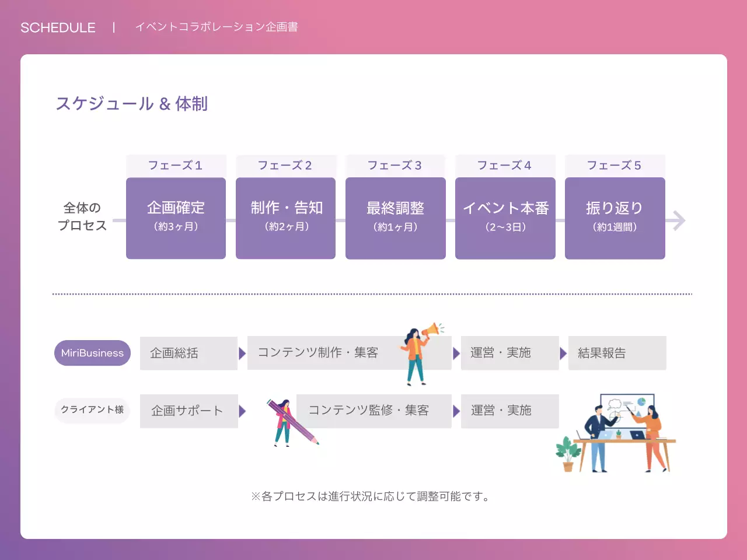Viewport: 747px width, 560px height.
Task: Expand the フェーズ3 header
Action: pos(395,165)
